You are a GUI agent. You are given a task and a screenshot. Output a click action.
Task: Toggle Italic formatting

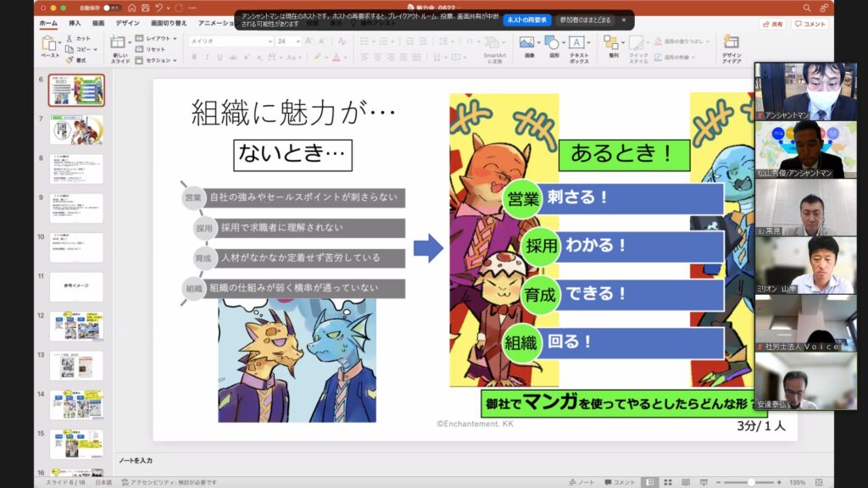pos(207,57)
